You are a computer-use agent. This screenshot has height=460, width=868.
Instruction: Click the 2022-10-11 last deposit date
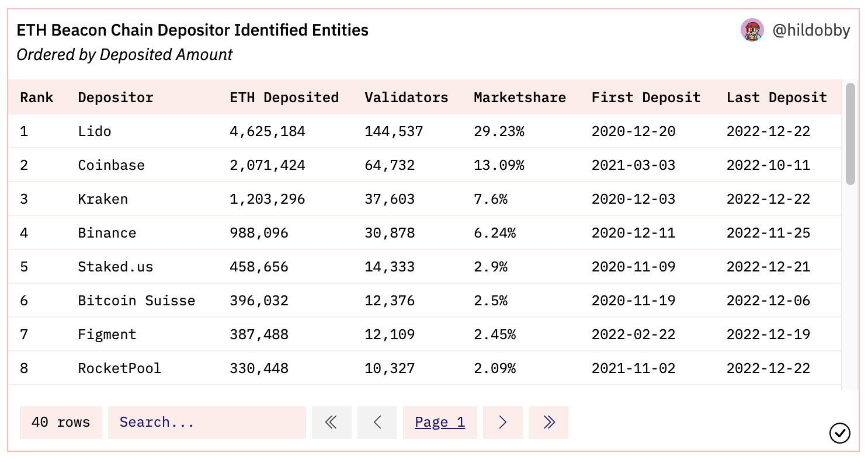(769, 165)
